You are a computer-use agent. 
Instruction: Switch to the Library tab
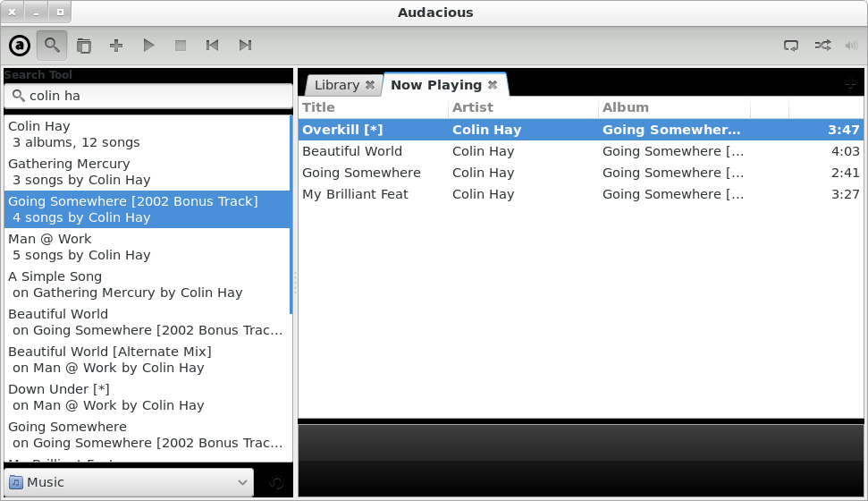tap(337, 85)
